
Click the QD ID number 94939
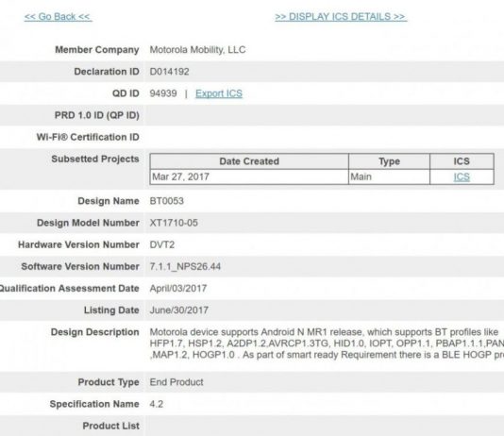point(163,93)
